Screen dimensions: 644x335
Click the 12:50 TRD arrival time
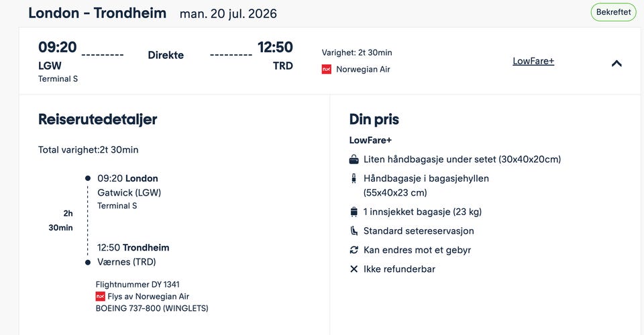pyautogui.click(x=275, y=47)
